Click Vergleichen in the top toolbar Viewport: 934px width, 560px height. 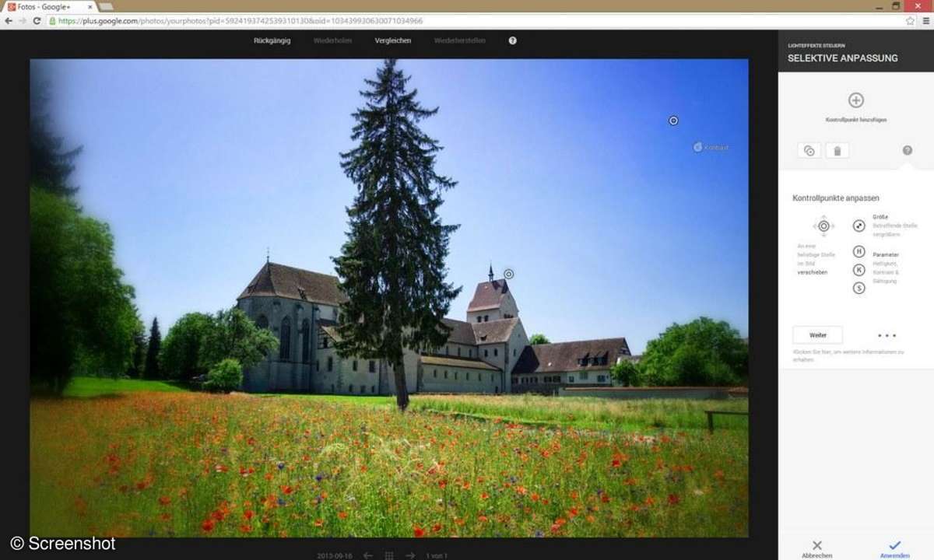tap(393, 40)
